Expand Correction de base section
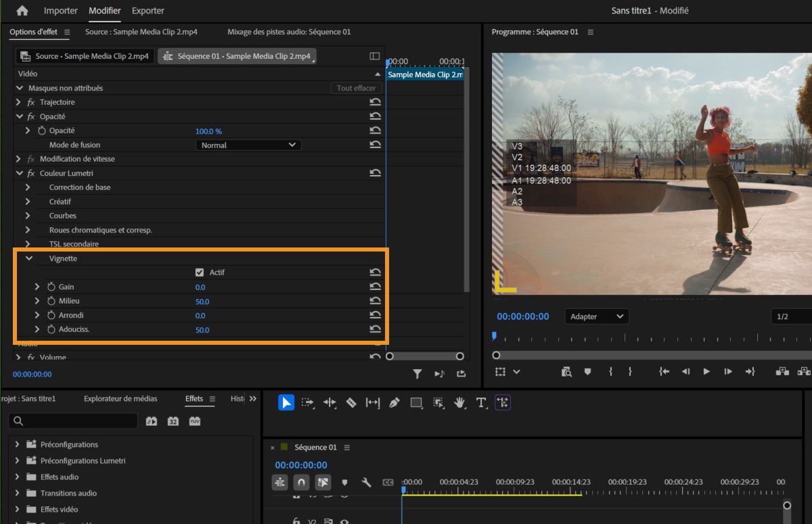Image resolution: width=812 pixels, height=524 pixels. click(x=28, y=187)
